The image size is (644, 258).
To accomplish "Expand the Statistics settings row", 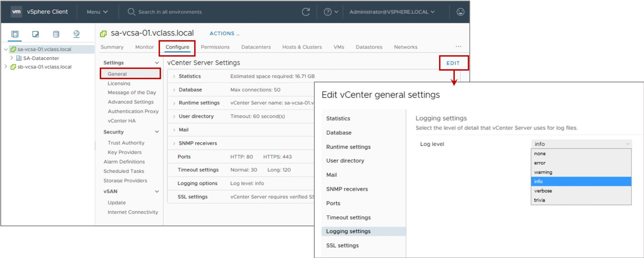I will pyautogui.click(x=174, y=76).
